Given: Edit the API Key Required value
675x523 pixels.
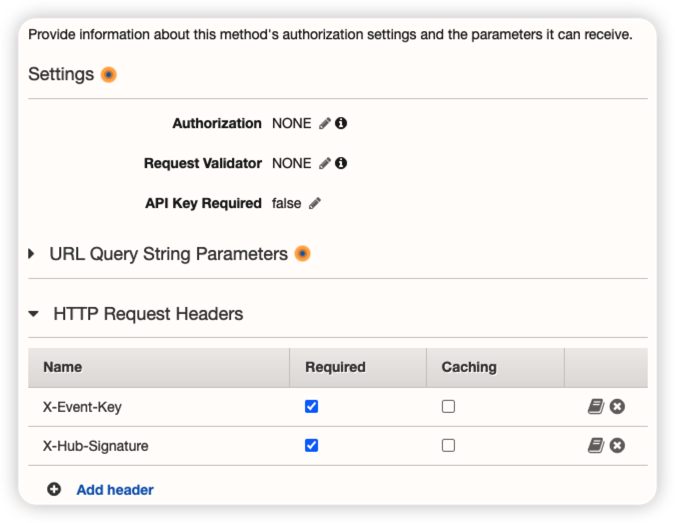Looking at the screenshot, I should click(315, 203).
